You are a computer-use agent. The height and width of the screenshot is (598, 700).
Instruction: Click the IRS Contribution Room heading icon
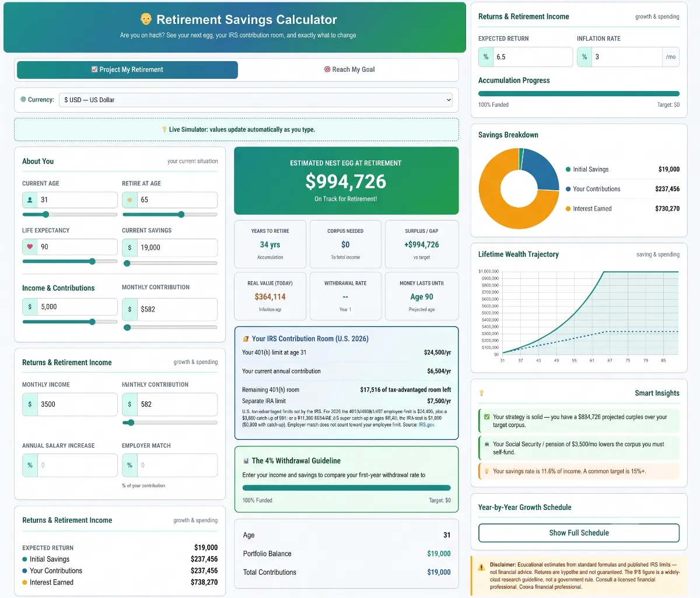[246, 339]
